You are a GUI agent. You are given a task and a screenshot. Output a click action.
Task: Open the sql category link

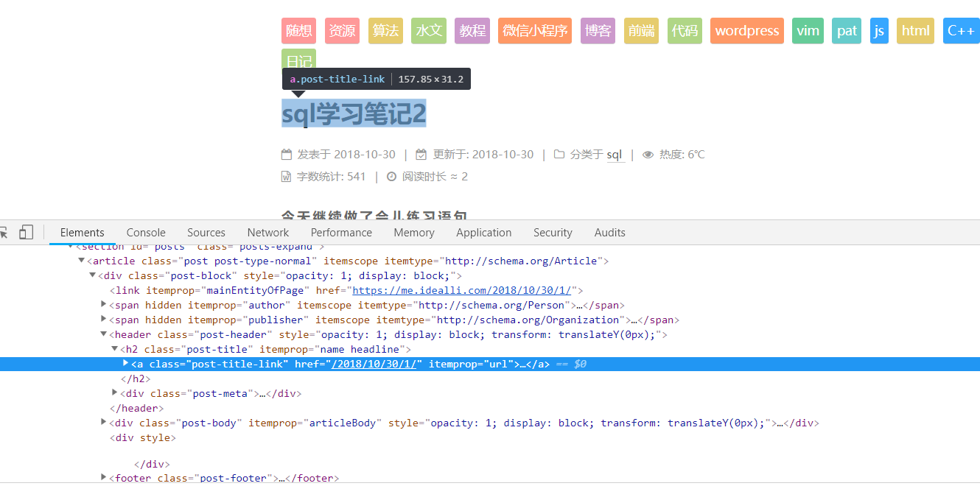(x=615, y=155)
